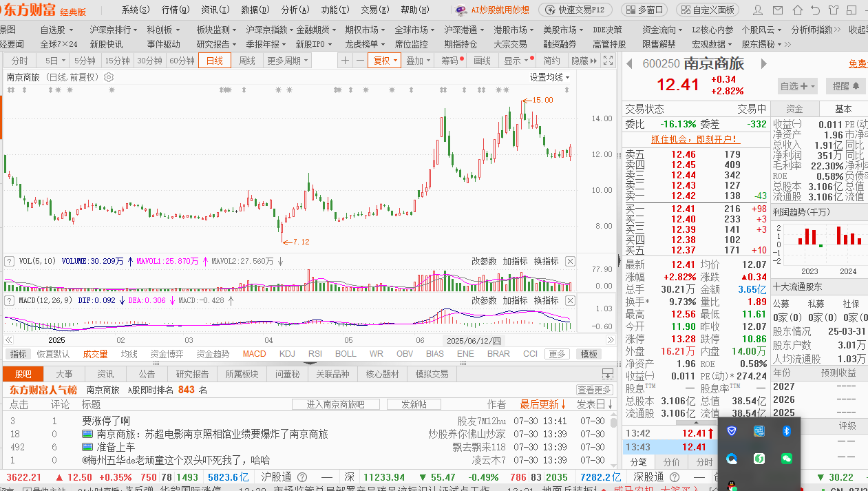Open the 显示 dropdown

(516, 60)
